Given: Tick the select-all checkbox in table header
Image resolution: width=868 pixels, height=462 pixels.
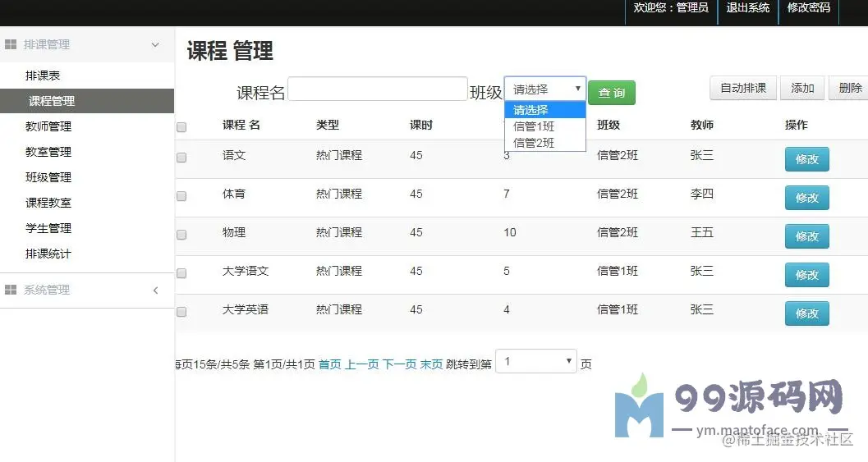Looking at the screenshot, I should point(181,127).
